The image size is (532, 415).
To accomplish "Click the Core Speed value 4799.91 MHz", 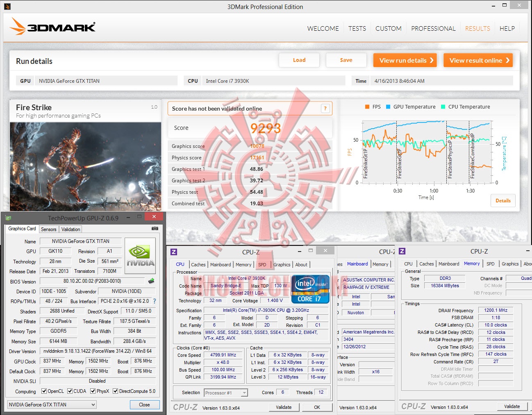I will (x=223, y=355).
